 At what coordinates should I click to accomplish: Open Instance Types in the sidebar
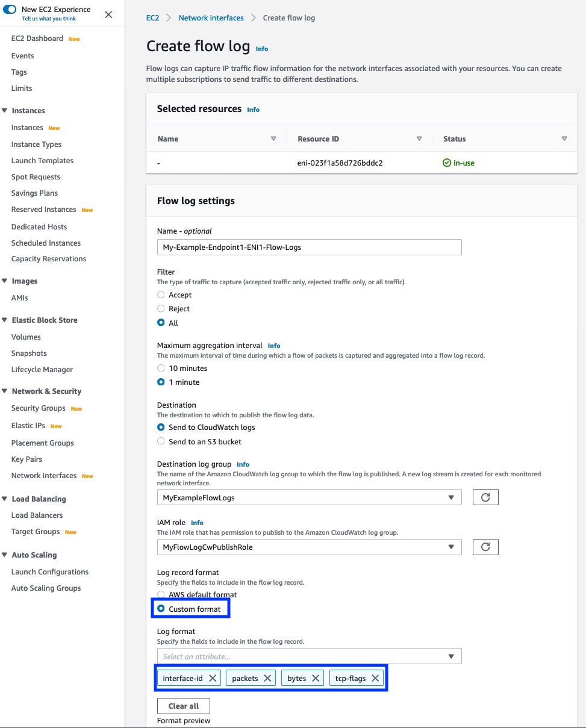pos(36,145)
